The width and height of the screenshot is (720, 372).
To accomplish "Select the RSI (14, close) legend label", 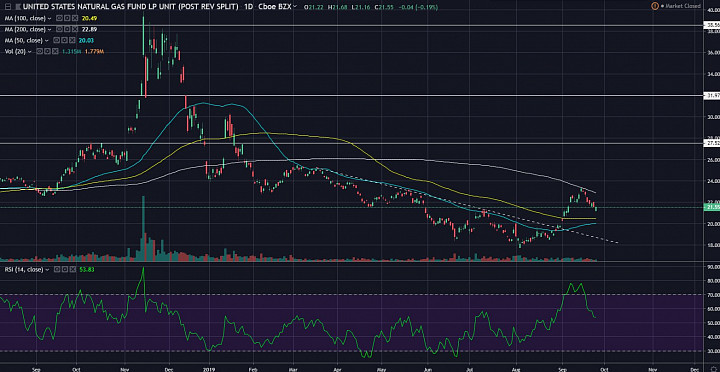I will tap(24, 269).
